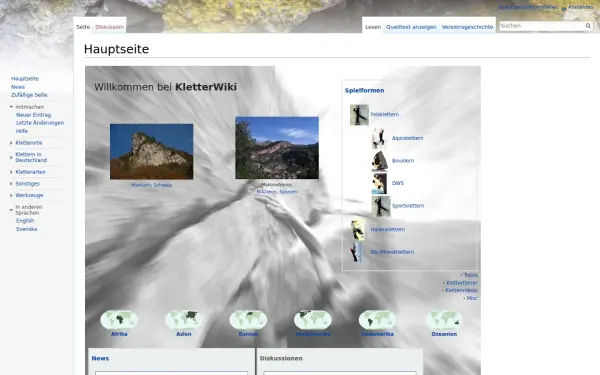Screen dimensions: 600x375
Task: Open the Topos link
Action: click(471, 275)
